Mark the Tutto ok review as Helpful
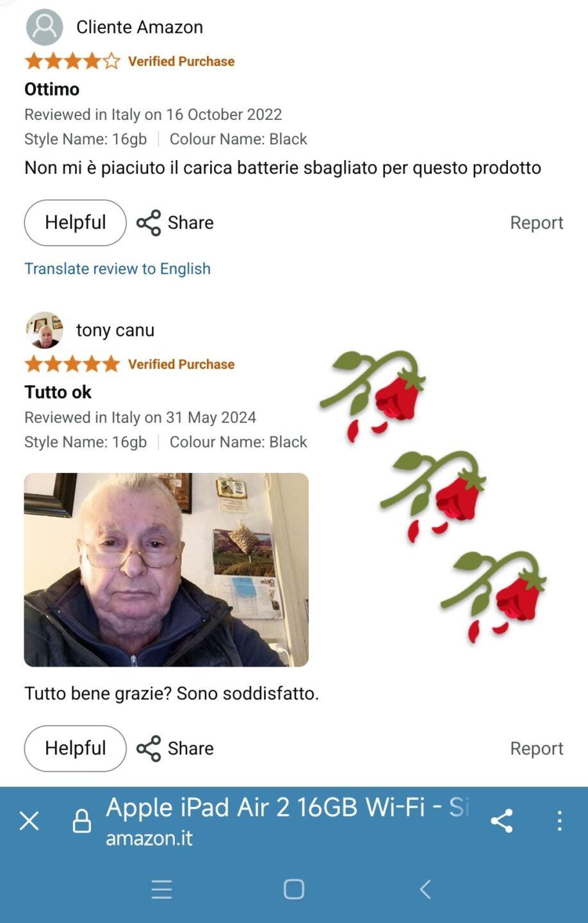This screenshot has width=588, height=923. [76, 749]
